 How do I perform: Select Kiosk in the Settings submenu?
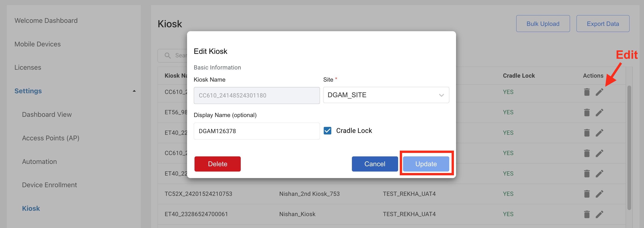pos(31,208)
